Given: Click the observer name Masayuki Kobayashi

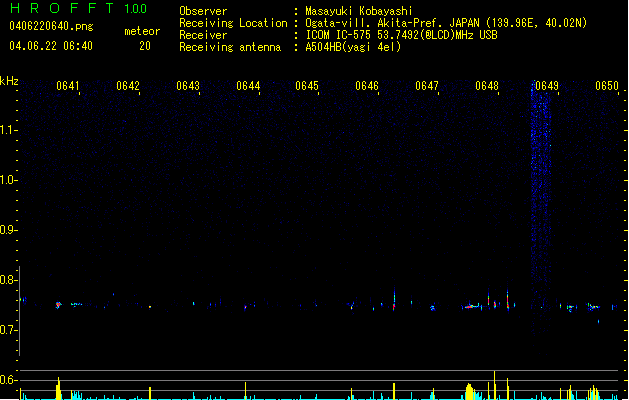Looking at the screenshot, I should tap(359, 11).
